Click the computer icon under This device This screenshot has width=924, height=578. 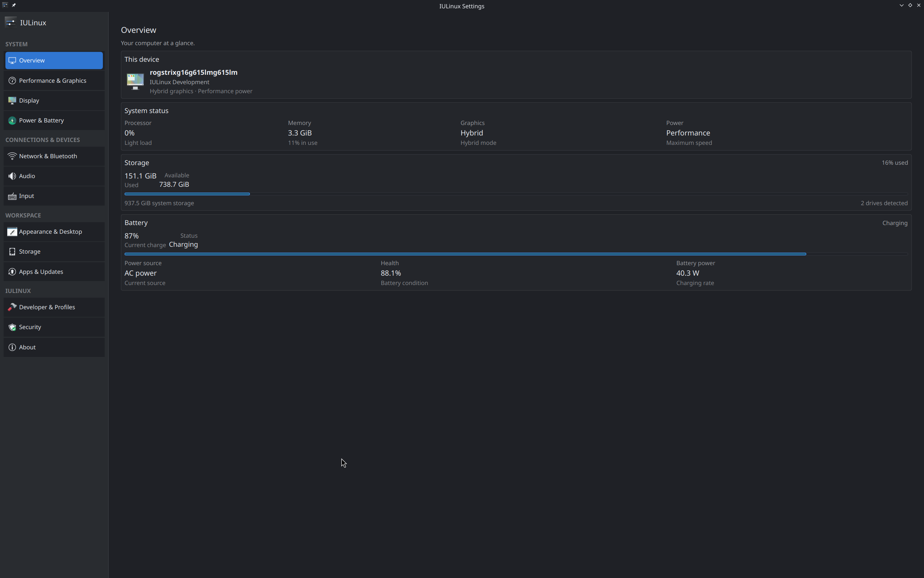coord(135,81)
